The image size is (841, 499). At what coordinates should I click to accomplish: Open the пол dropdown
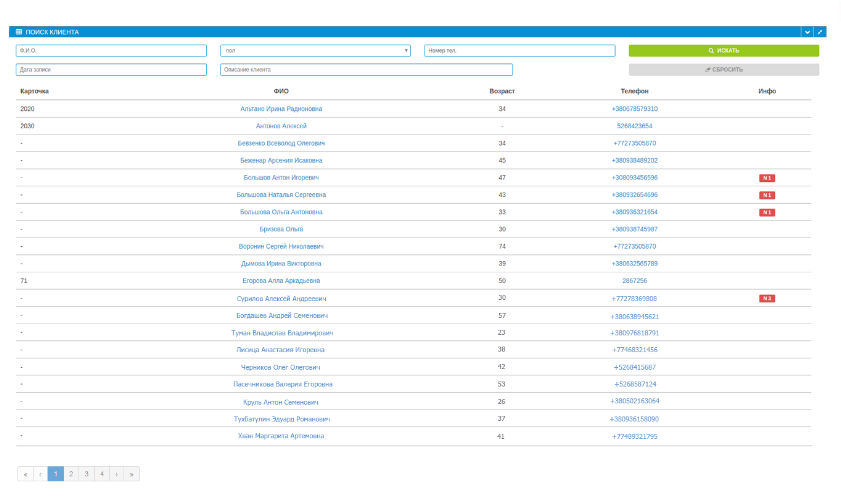click(x=315, y=51)
